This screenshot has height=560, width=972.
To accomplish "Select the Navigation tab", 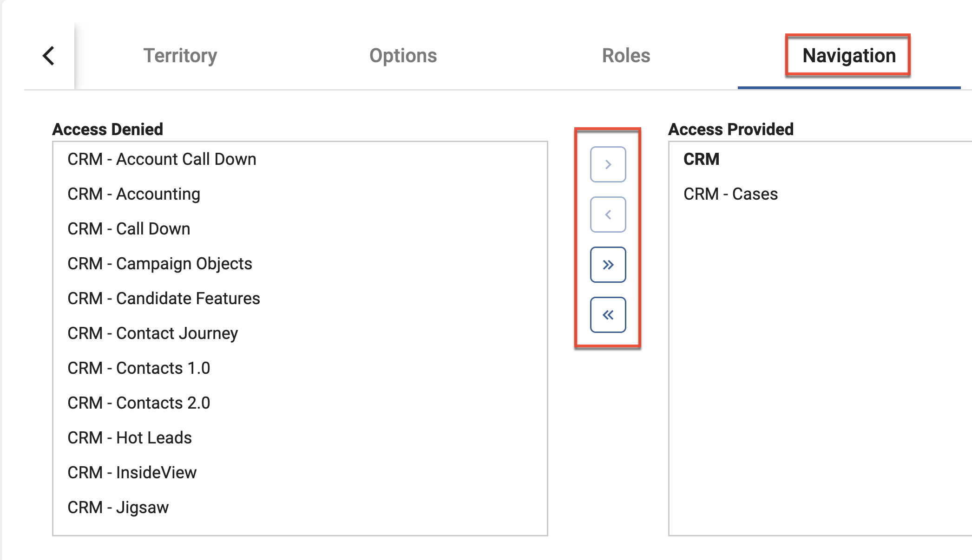I will (849, 56).
